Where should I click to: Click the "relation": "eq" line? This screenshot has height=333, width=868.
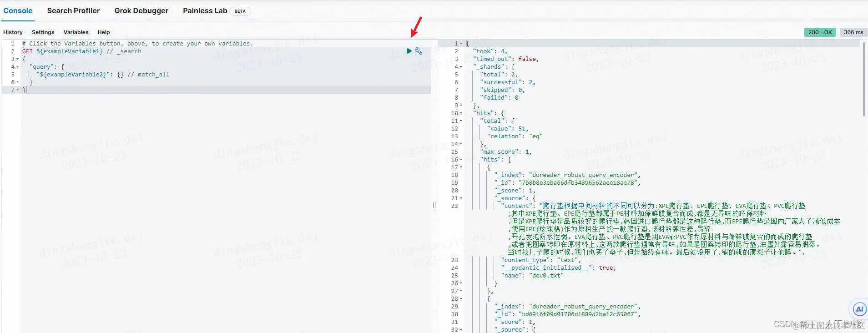point(515,136)
